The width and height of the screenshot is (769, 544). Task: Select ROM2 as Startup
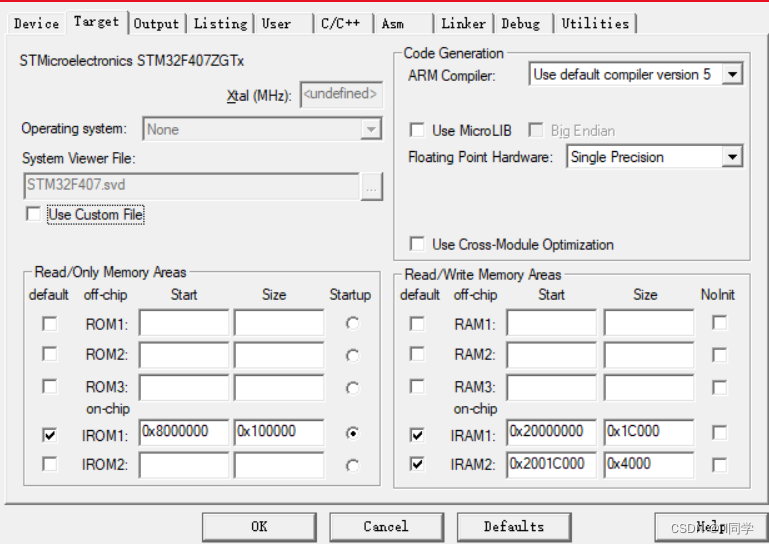(352, 355)
